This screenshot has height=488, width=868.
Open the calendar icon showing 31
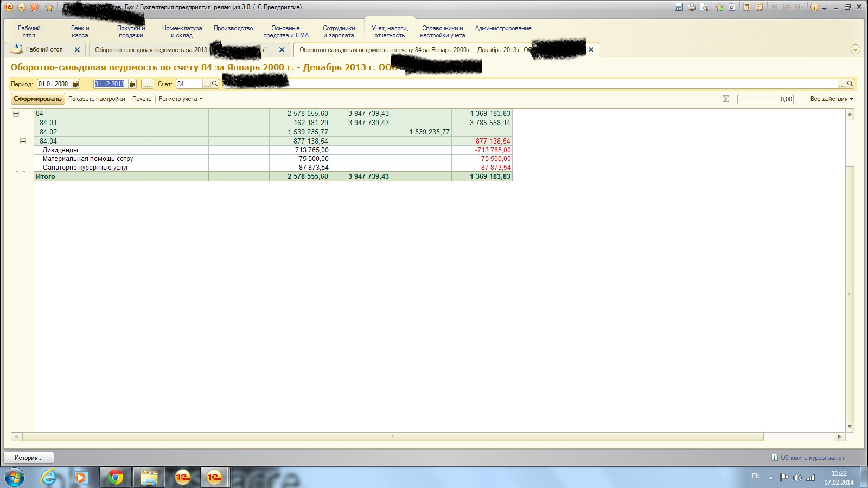[x=759, y=7]
